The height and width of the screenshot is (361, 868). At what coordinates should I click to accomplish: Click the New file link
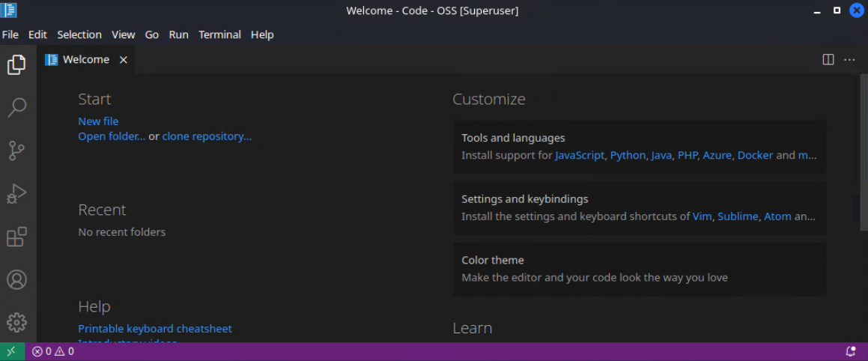coord(98,121)
